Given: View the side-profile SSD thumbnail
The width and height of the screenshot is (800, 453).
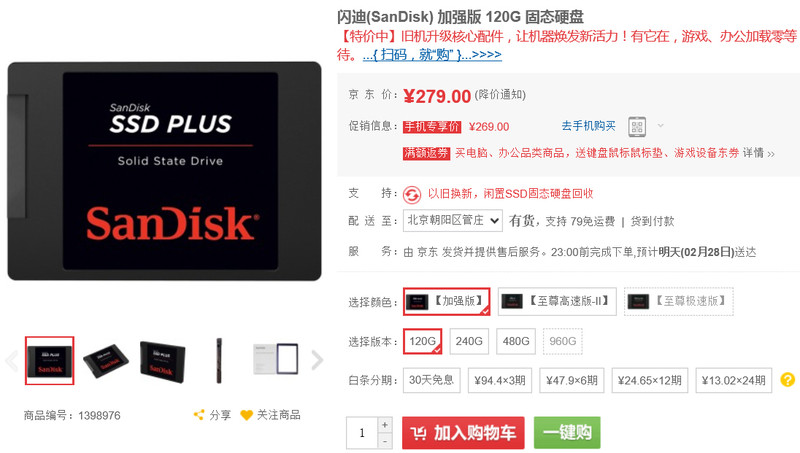Looking at the screenshot, I should coord(219,360).
